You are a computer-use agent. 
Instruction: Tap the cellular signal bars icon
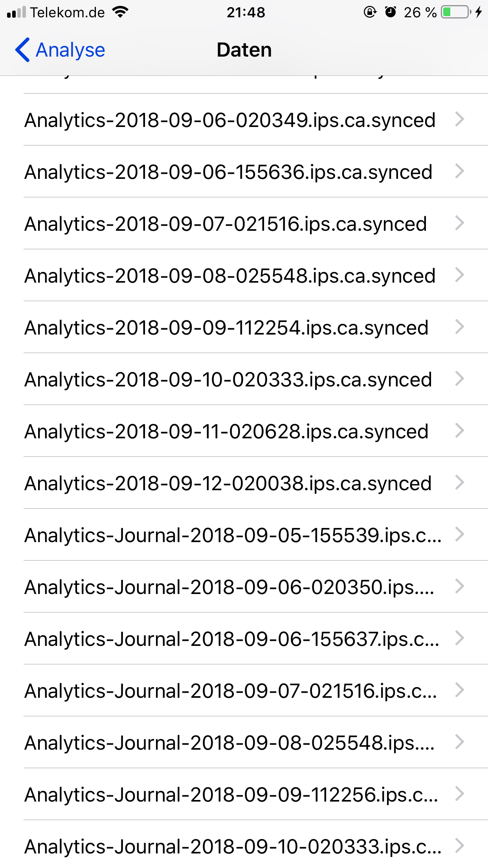[17, 12]
